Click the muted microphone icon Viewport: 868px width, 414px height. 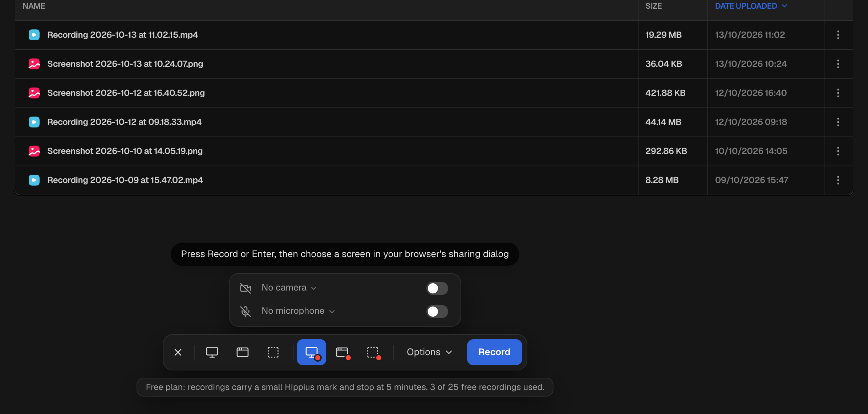coord(246,311)
